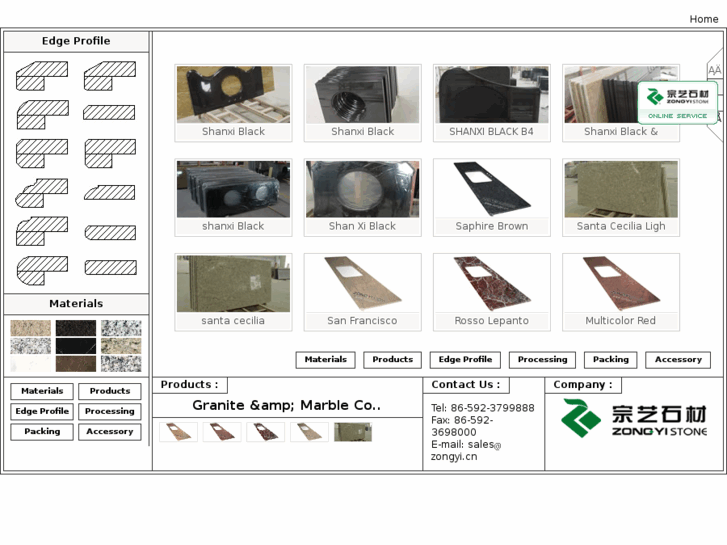Image resolution: width=727 pixels, height=545 pixels.
Task: Select the solid black veined material swatch
Action: (76, 346)
